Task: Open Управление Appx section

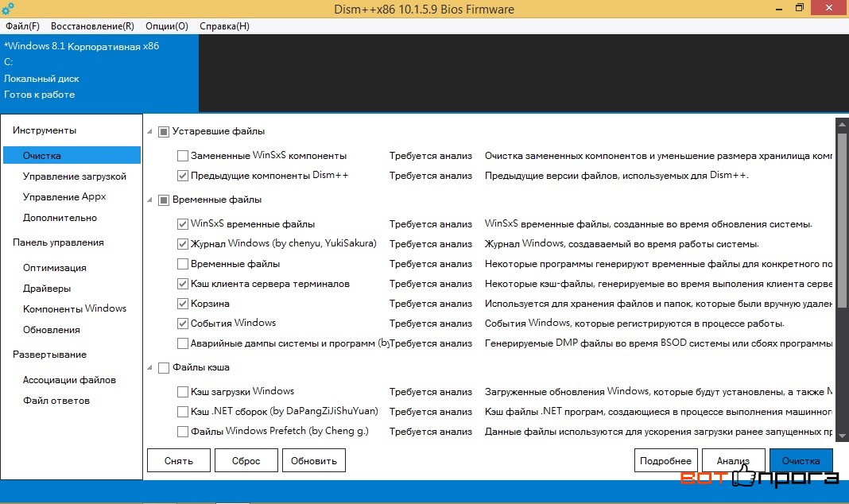Action: [x=64, y=196]
